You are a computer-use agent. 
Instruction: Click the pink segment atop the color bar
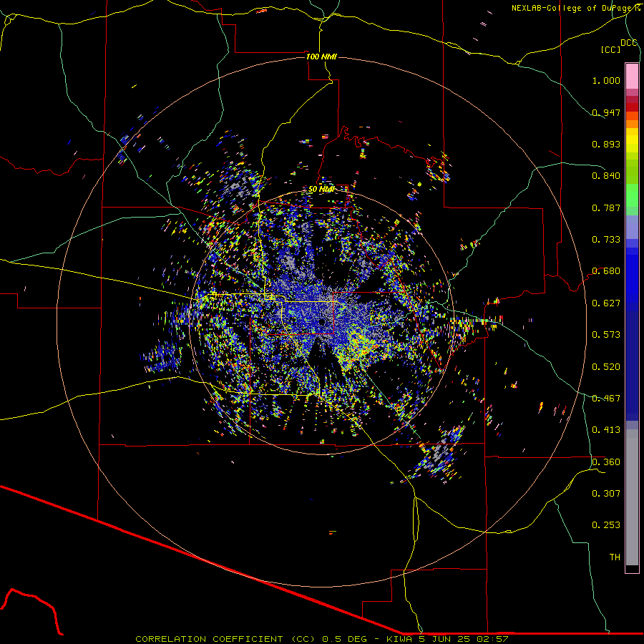coord(632,76)
